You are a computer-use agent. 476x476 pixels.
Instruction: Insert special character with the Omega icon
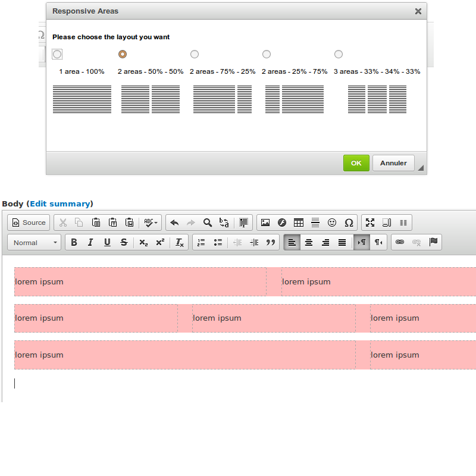tap(349, 223)
